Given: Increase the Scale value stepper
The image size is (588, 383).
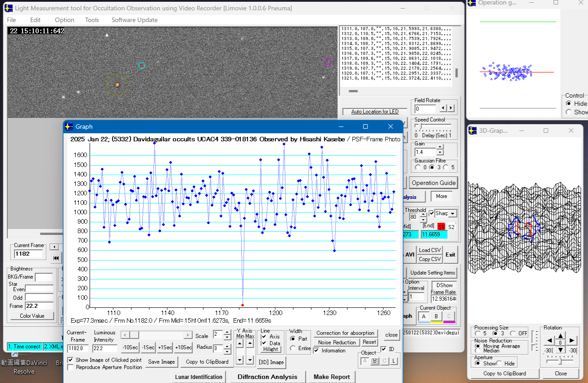Looking at the screenshot, I should 227,333.
